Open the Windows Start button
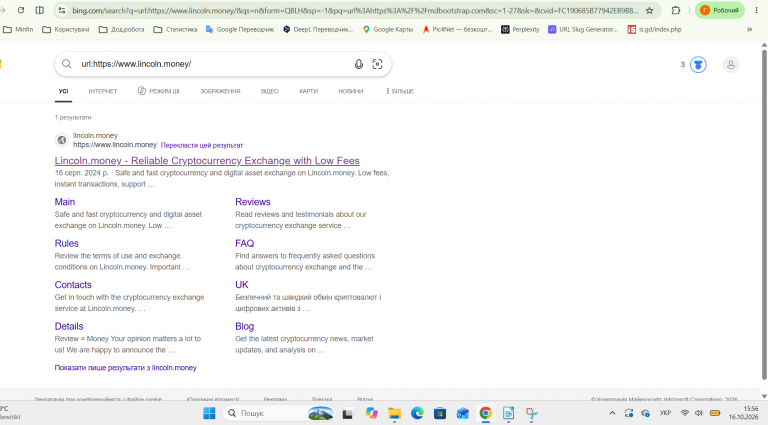Viewport: 768px width, 425px height. 209,413
